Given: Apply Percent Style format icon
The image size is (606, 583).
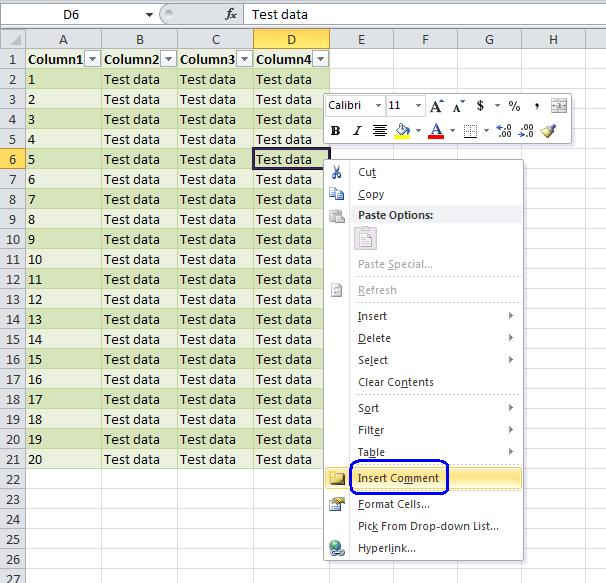Looking at the screenshot, I should click(513, 106).
